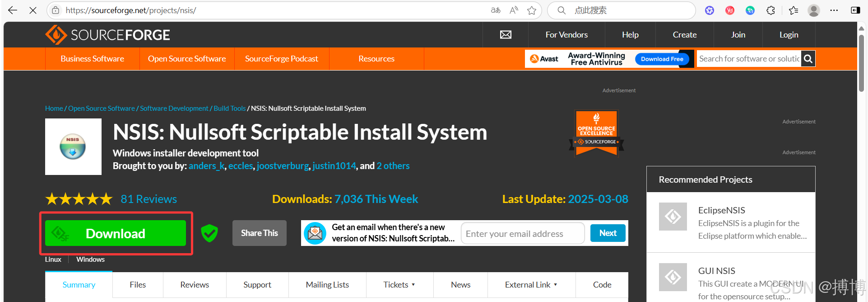Image resolution: width=868 pixels, height=302 pixels.
Task: Open the mail envelope icon in header
Action: pos(506,35)
